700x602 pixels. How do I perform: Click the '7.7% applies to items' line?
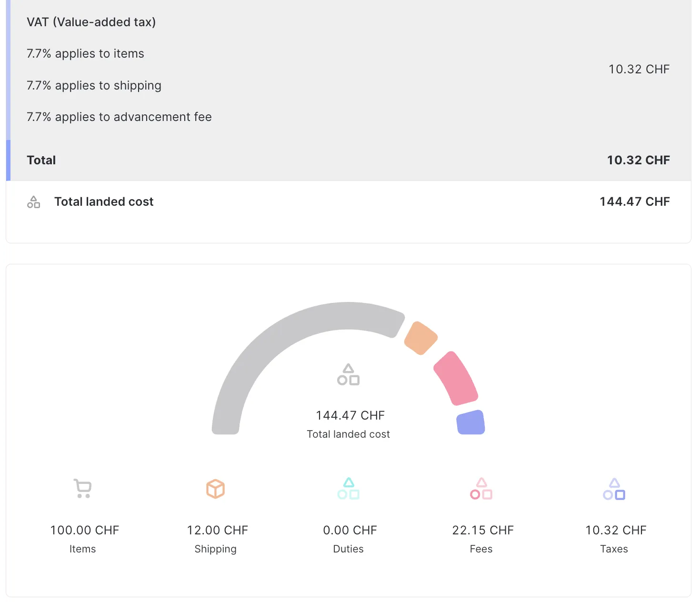pyautogui.click(x=85, y=54)
